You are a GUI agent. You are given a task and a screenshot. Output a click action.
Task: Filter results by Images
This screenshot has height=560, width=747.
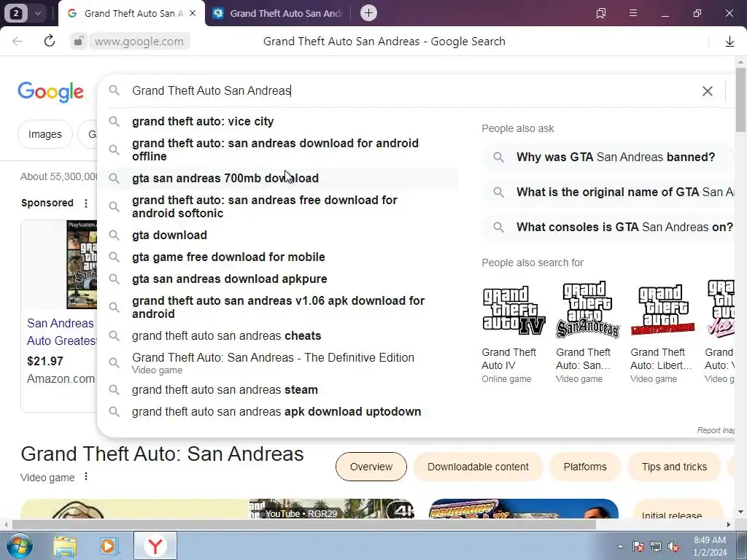[x=44, y=134]
